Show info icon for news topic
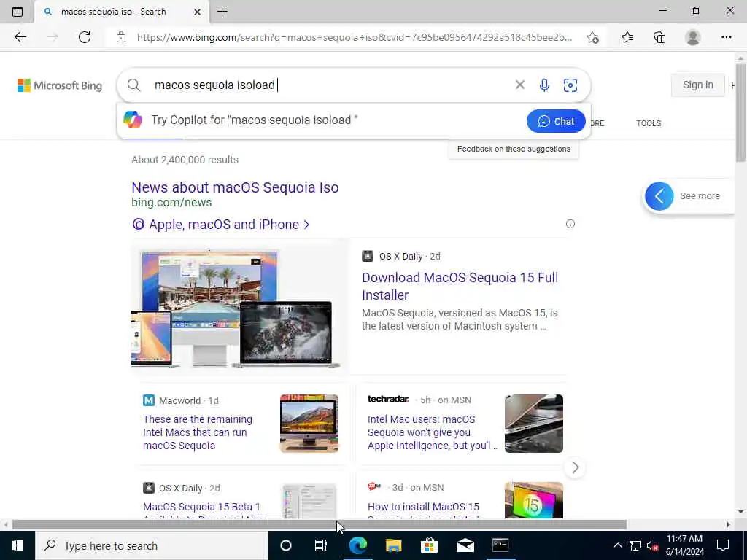747x560 pixels. [x=570, y=224]
